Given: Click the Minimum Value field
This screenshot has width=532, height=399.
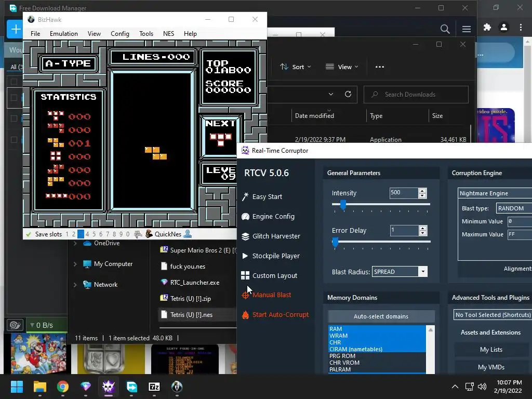Looking at the screenshot, I should coord(520,221).
